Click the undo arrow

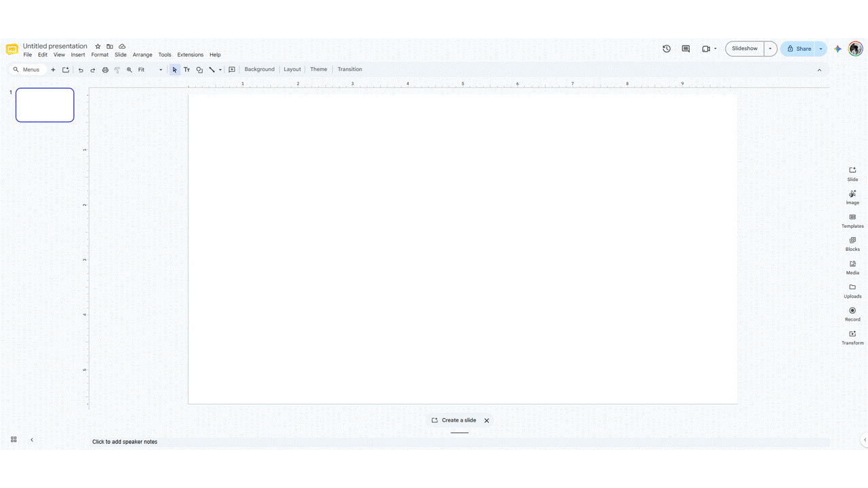81,70
